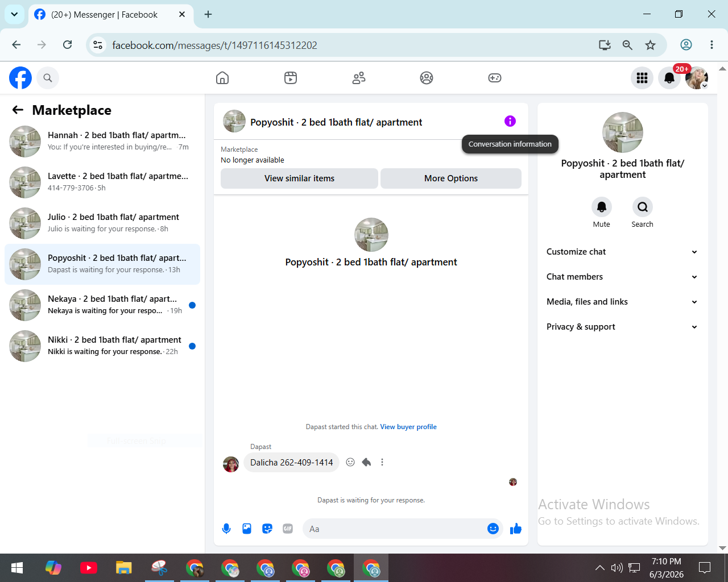
Task: Click the View similar items button
Action: pyautogui.click(x=299, y=178)
